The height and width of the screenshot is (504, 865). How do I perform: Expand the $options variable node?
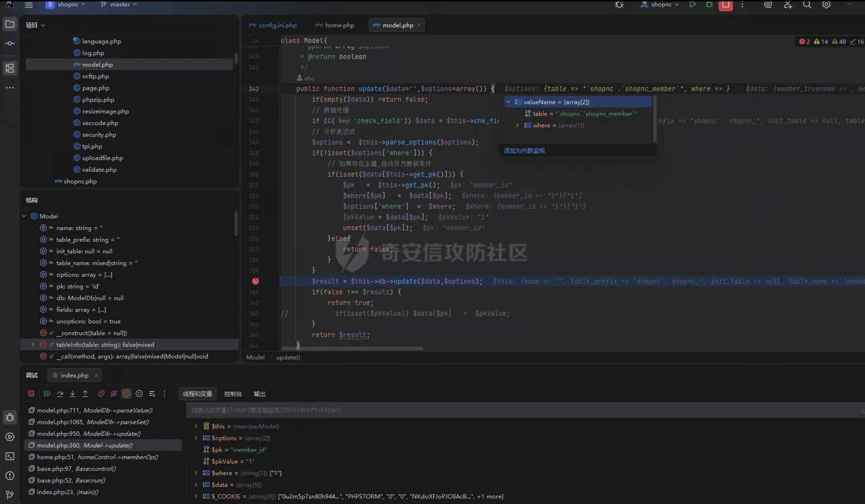(196, 438)
